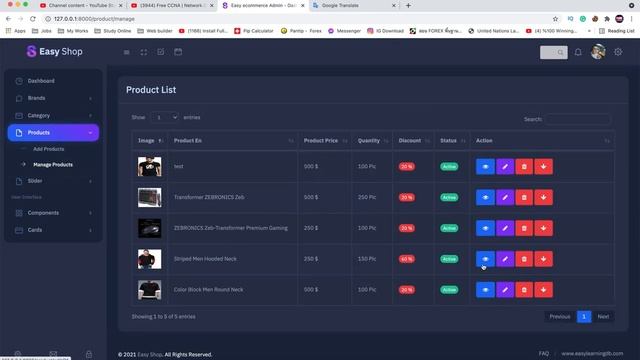640x360 pixels.
Task: Click down-arrow for ZEBRONICS Zeb-Transformer Premium Gaming
Action: click(543, 228)
